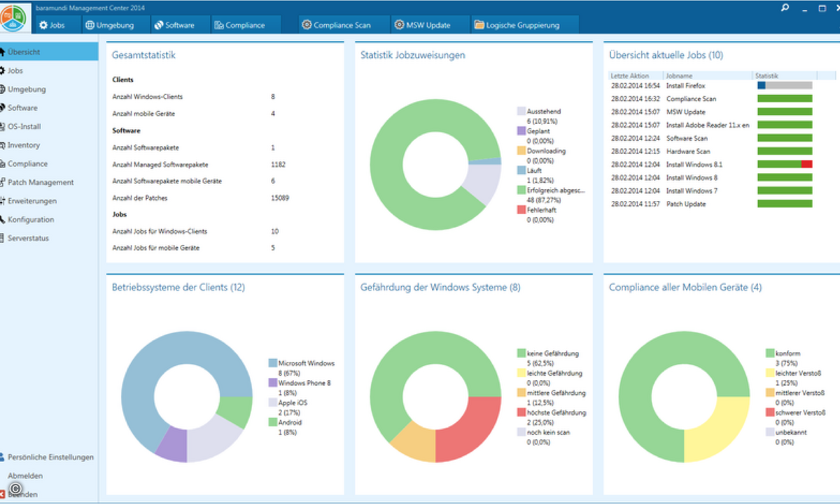Click the Letzte Aktion column header

coord(636,76)
